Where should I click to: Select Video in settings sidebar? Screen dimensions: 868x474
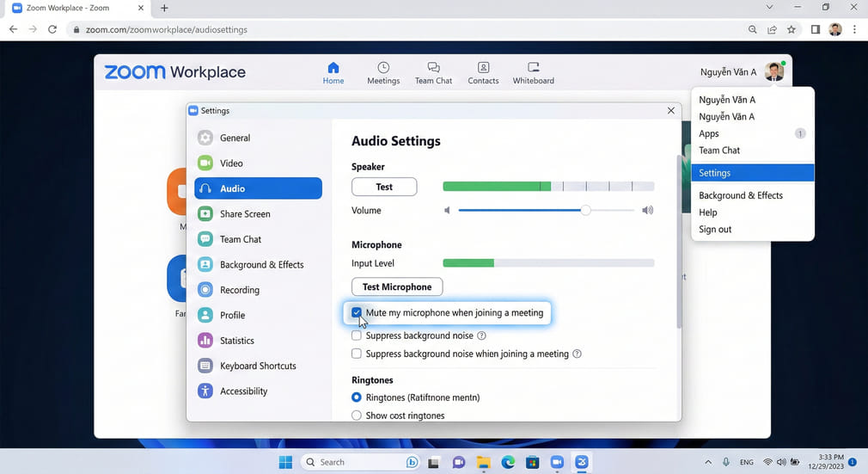[231, 163]
